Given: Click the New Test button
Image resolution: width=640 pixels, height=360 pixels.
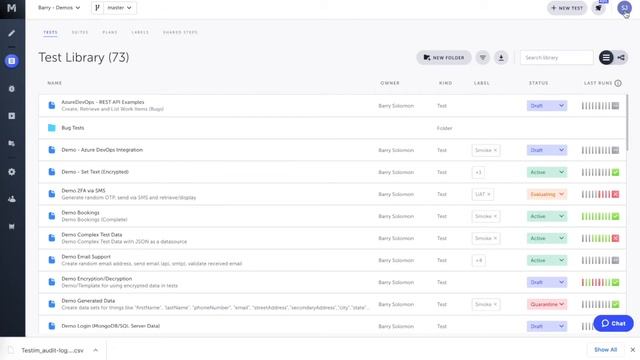Looking at the screenshot, I should point(567,8).
